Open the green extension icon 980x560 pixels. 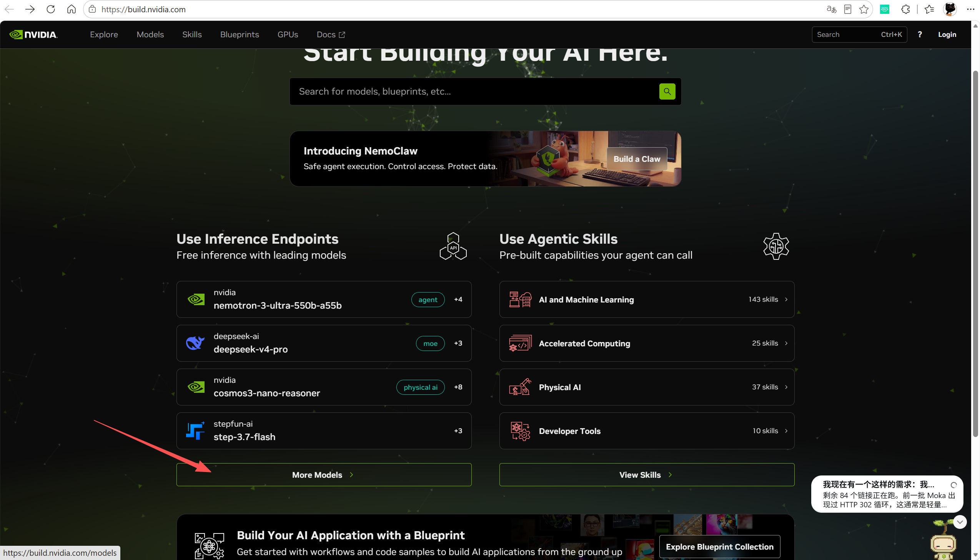click(x=885, y=9)
